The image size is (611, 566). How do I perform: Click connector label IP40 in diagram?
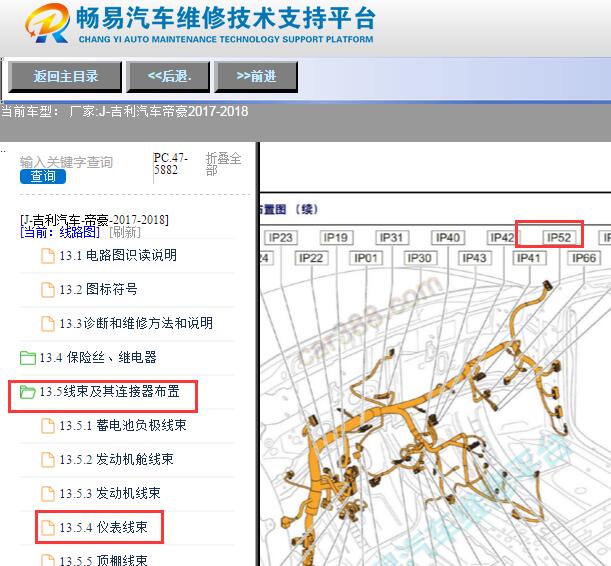coord(448,237)
